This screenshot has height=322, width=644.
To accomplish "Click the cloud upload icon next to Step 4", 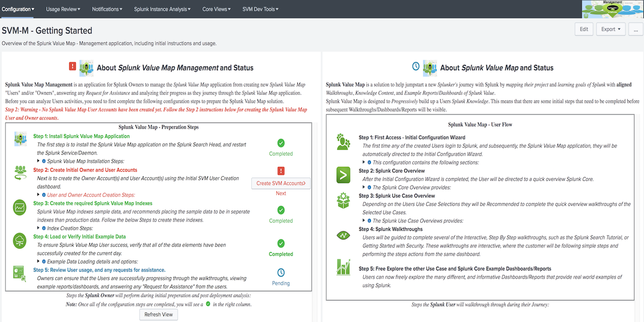I will [x=19, y=241].
